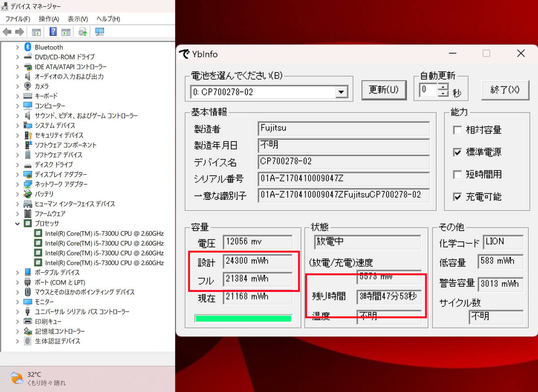538x392 pixels.
Task: Click the 更新(U) button in YbInfo
Action: [384, 90]
